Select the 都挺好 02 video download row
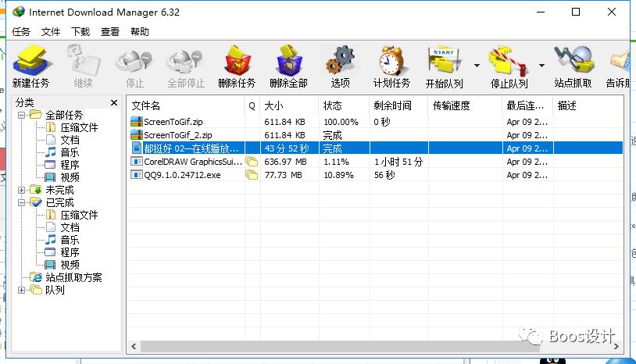 (375, 148)
